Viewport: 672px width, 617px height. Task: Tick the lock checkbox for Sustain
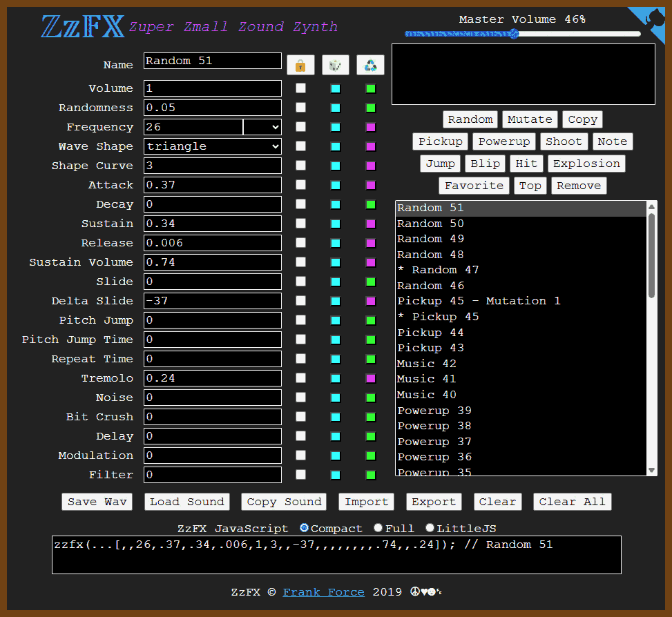300,224
